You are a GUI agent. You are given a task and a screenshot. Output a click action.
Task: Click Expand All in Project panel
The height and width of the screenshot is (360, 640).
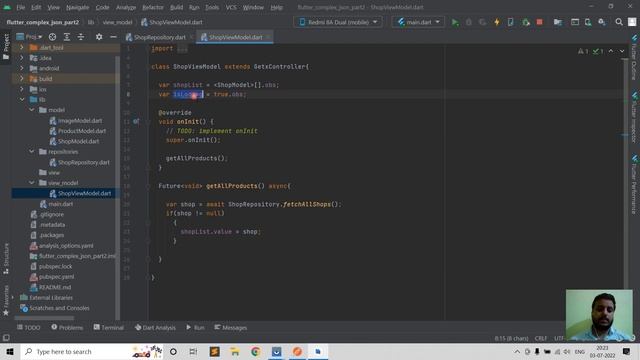pyautogui.click(x=67, y=37)
